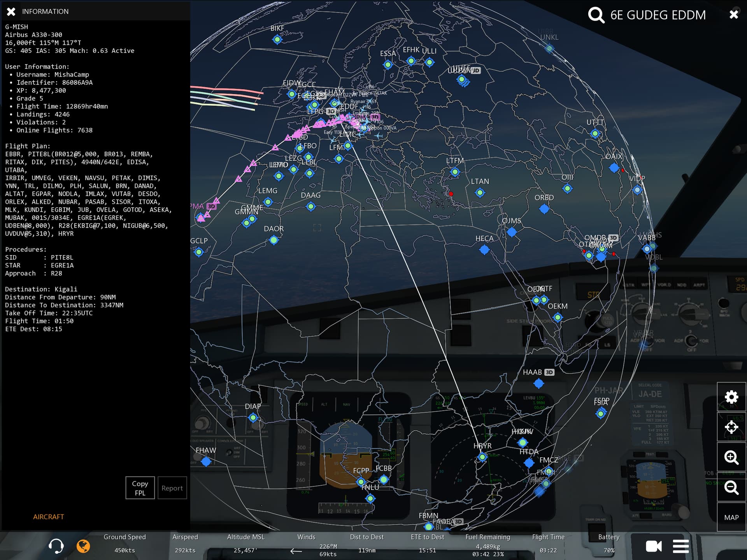The height and width of the screenshot is (560, 747).
Task: Click the search magnifier icon
Action: 596,15
